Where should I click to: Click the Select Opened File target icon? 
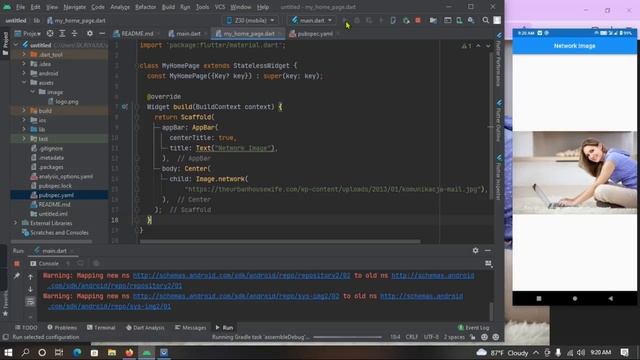pyautogui.click(x=50, y=33)
